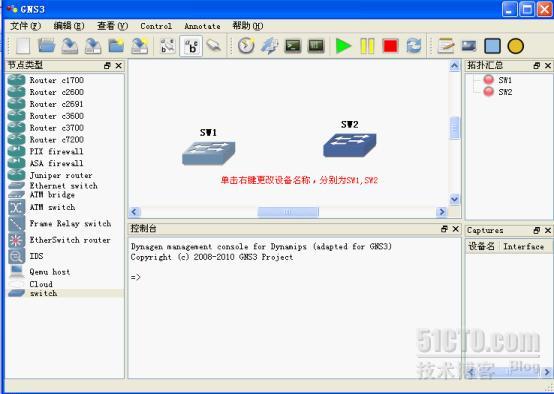554x394 pixels.
Task: Open the 查看 (View) menu
Action: tap(112, 26)
